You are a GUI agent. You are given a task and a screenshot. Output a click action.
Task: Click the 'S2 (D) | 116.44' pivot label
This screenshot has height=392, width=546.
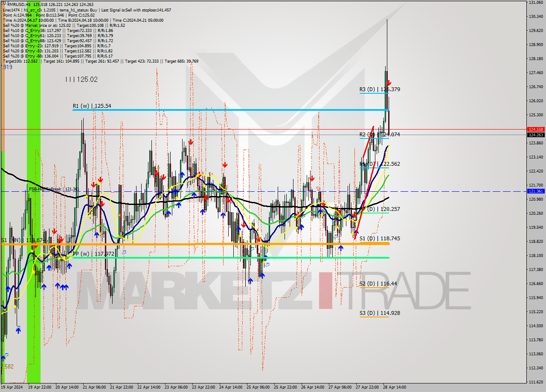378,283
